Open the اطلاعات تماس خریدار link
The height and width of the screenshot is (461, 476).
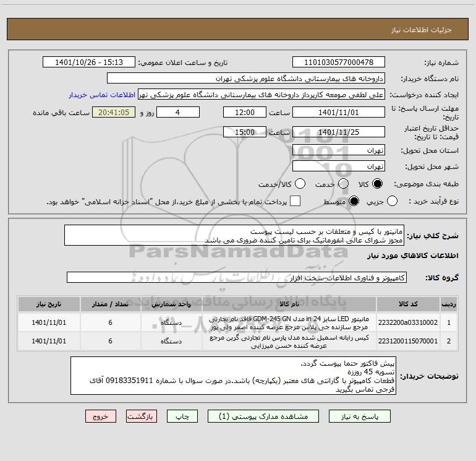pos(102,95)
